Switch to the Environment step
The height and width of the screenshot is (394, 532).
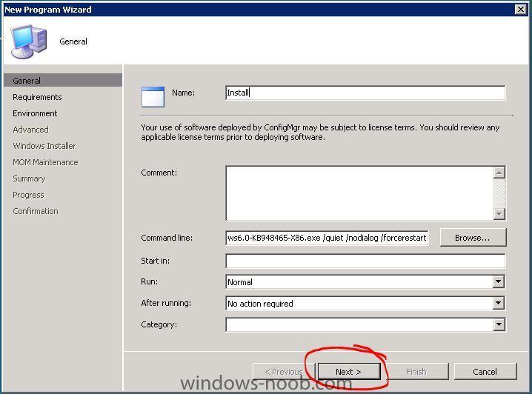(x=35, y=113)
